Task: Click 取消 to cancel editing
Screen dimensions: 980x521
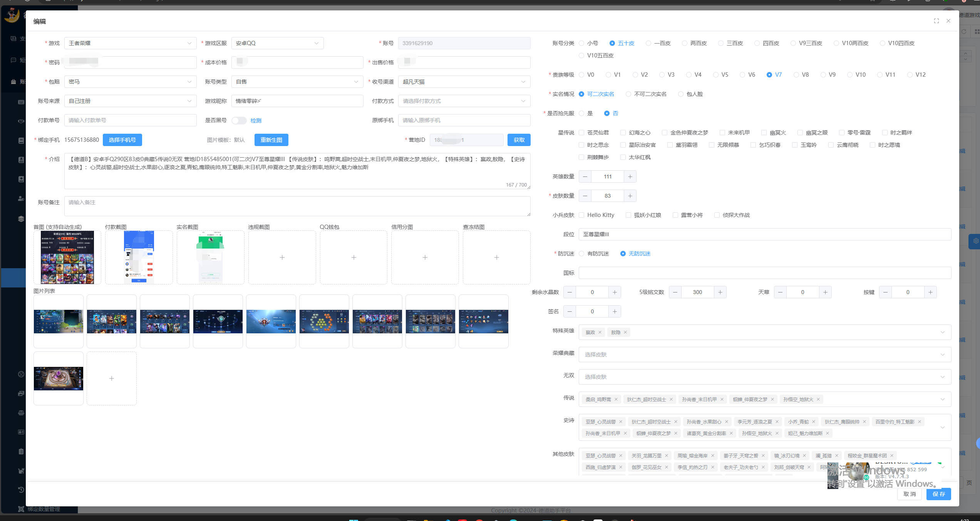Action: pos(910,494)
